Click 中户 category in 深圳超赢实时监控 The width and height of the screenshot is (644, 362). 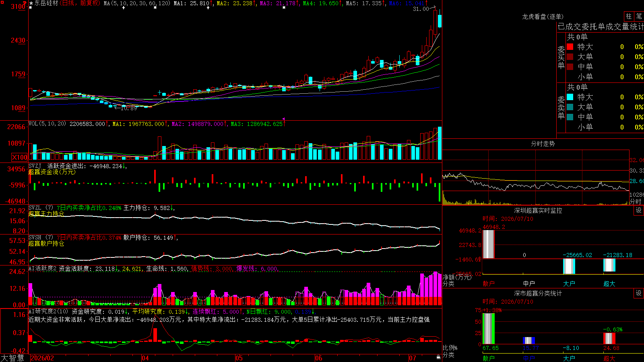coord(529,284)
